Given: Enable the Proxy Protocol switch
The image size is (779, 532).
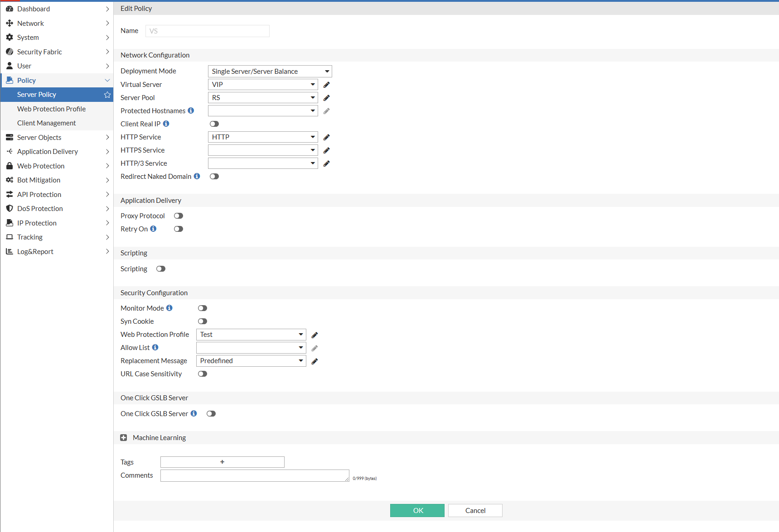Looking at the screenshot, I should pyautogui.click(x=179, y=216).
